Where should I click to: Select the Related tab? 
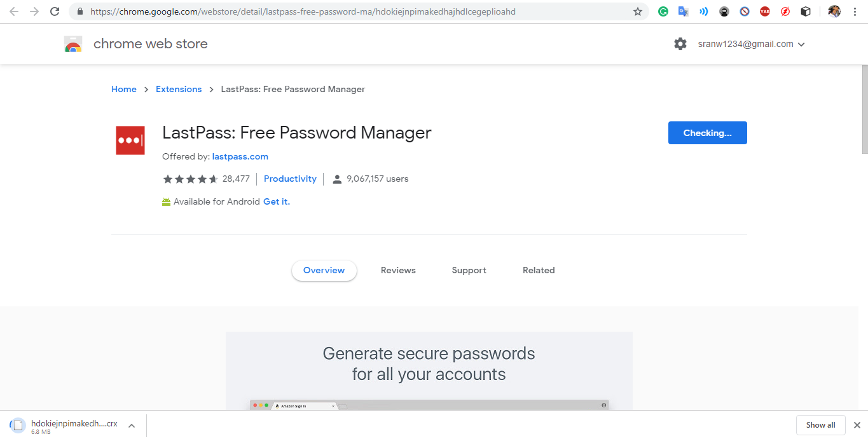(x=539, y=270)
